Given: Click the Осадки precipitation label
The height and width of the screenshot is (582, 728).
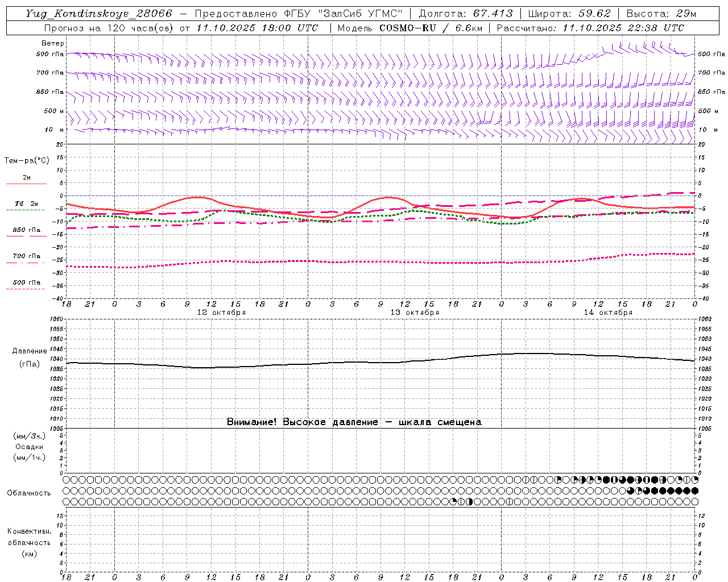Looking at the screenshot, I should [x=30, y=447].
